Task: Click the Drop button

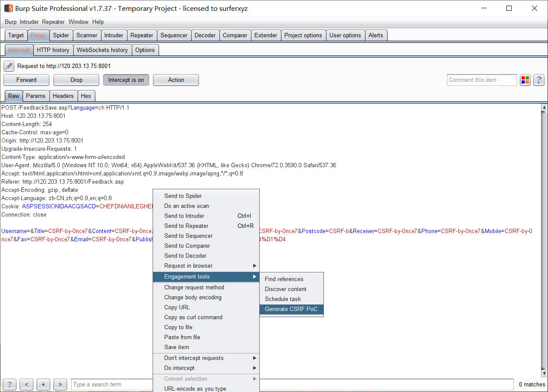Action: [76, 80]
